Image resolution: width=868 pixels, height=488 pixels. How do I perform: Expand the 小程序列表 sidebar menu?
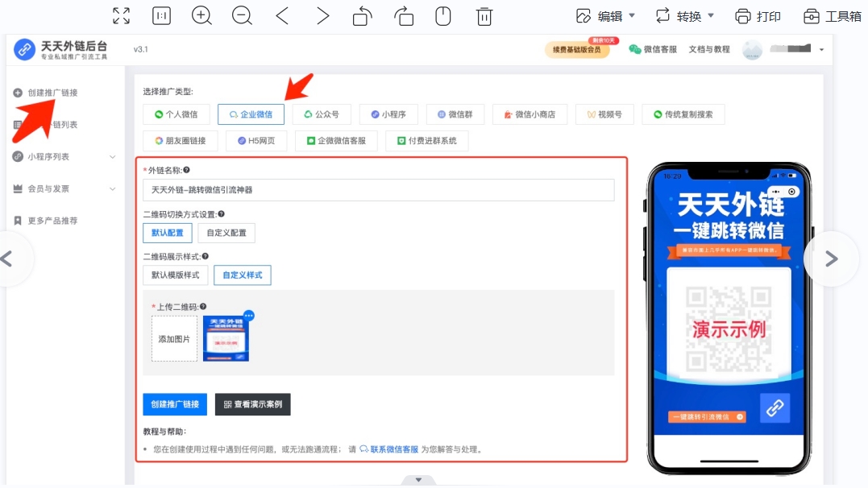click(x=64, y=156)
